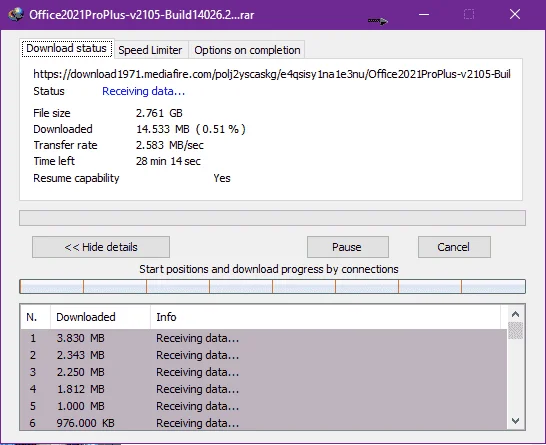Click the Transfer rate value 2.583 MB/sec
Screen dimensions: 546x445
click(170, 145)
